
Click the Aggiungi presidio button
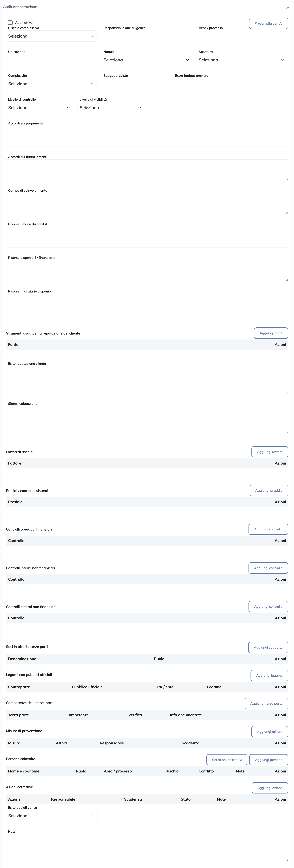[269, 491]
